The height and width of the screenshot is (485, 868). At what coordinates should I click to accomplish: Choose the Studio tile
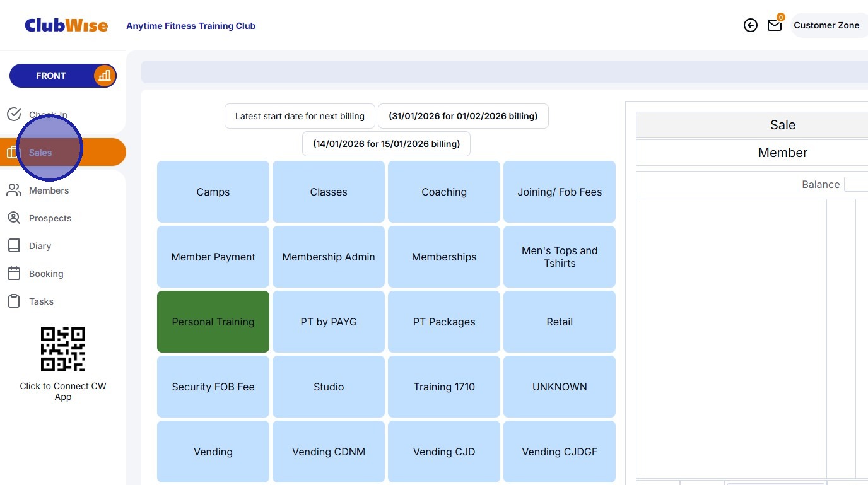(x=329, y=387)
